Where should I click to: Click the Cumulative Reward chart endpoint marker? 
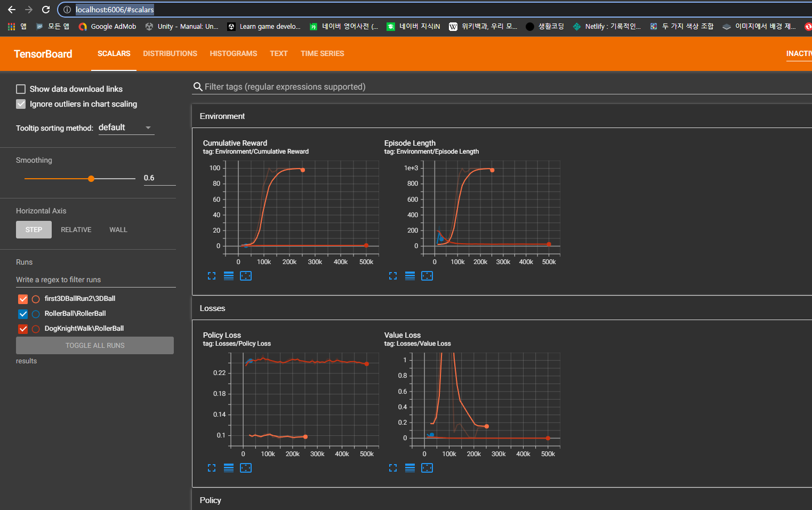[303, 170]
